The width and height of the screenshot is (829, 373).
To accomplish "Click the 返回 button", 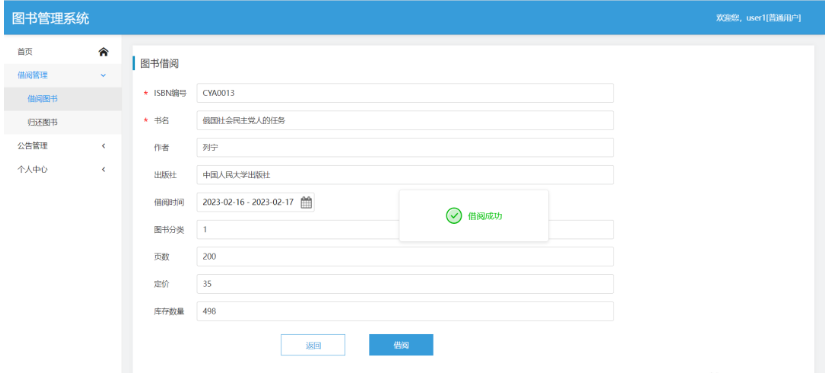I will tap(313, 345).
